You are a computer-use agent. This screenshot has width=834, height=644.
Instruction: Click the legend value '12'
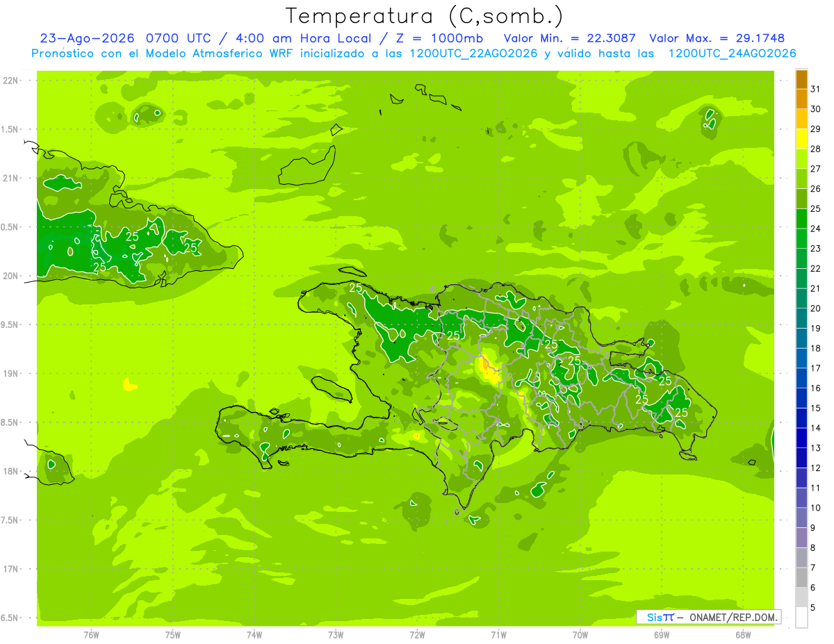coord(815,468)
